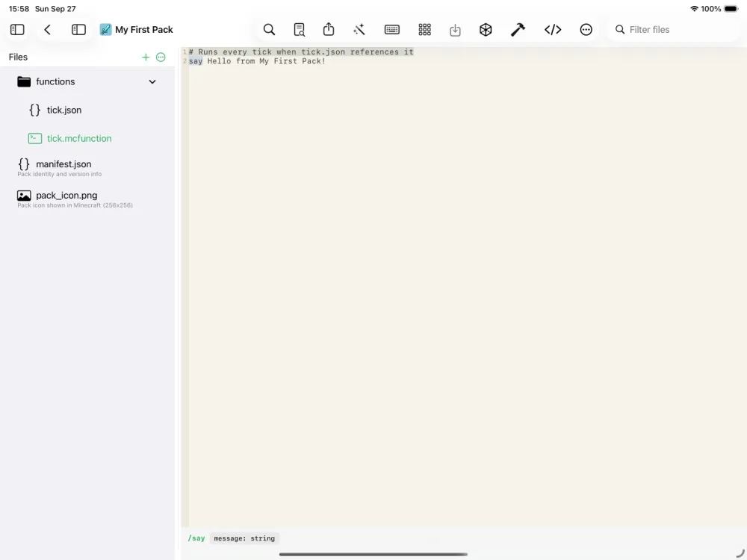The width and height of the screenshot is (747, 560).
Task: Open the 3D cube icon
Action: coord(486,30)
